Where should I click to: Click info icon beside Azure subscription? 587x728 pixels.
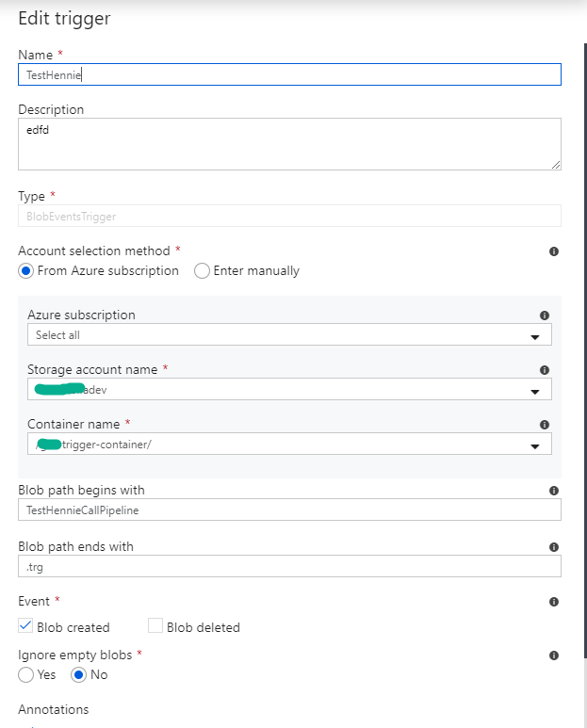[x=545, y=315]
